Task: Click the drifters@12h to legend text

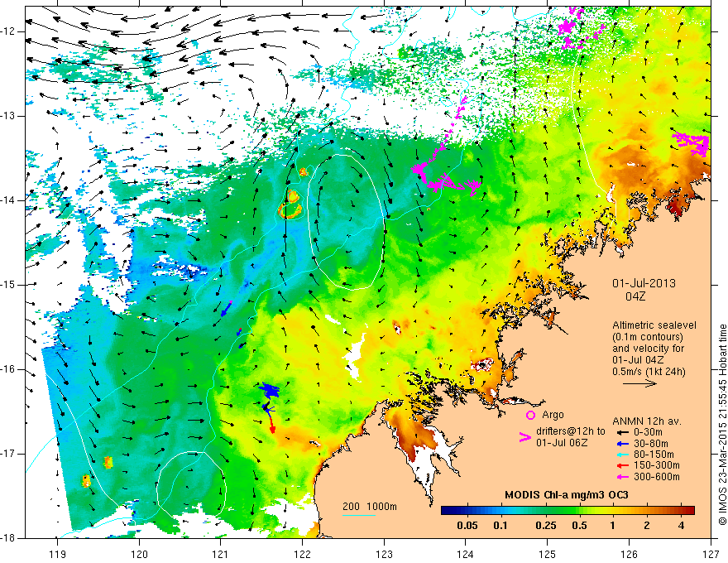Action: (571, 431)
